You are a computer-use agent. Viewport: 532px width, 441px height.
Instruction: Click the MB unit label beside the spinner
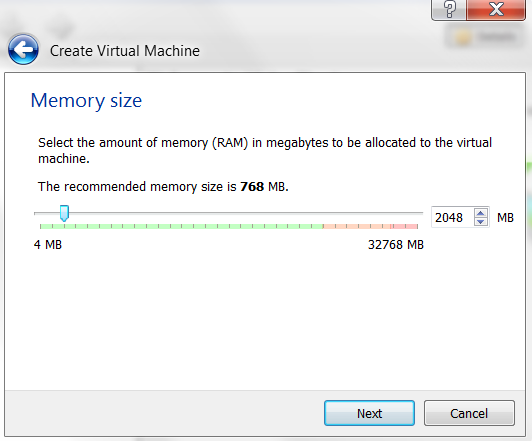(505, 217)
